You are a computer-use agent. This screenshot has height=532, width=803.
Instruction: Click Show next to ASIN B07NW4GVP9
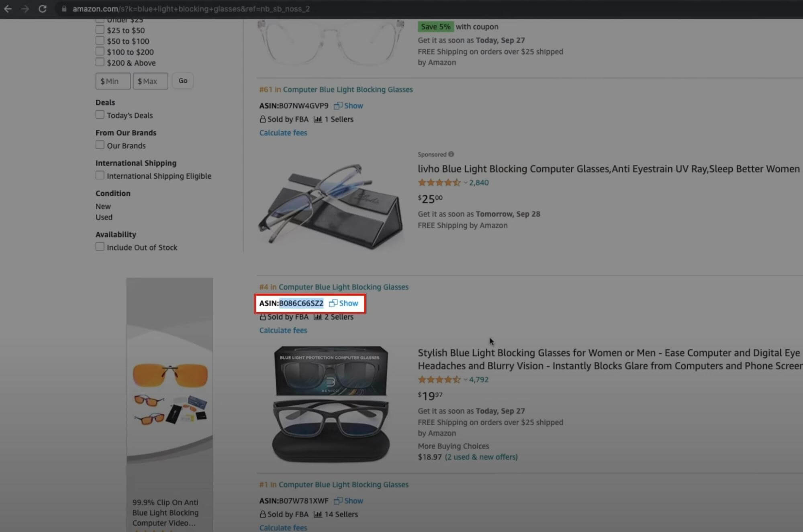[353, 106]
